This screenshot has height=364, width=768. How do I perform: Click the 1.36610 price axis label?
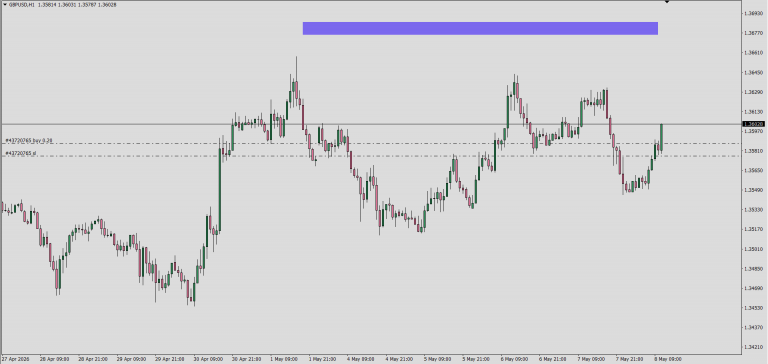point(753,52)
